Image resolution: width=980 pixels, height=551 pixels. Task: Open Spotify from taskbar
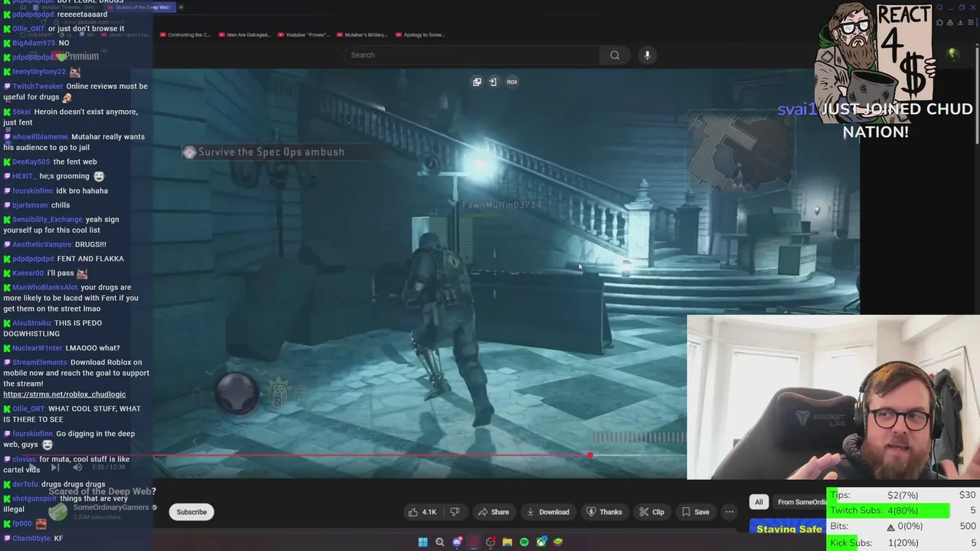click(x=524, y=543)
